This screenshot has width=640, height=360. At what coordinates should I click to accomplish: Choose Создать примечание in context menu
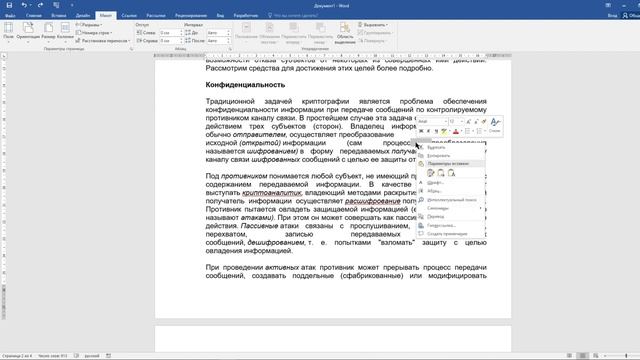point(451,234)
